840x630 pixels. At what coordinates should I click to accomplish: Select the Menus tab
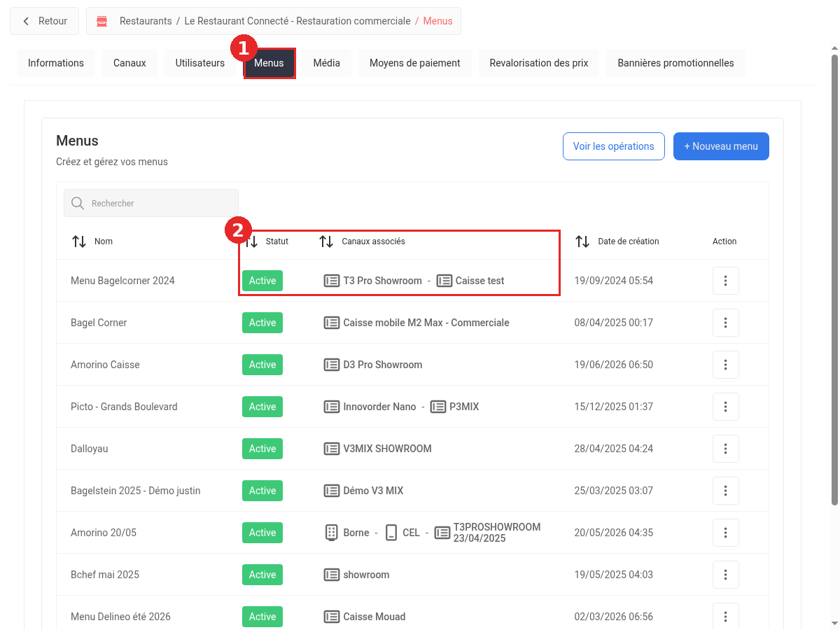[269, 63]
